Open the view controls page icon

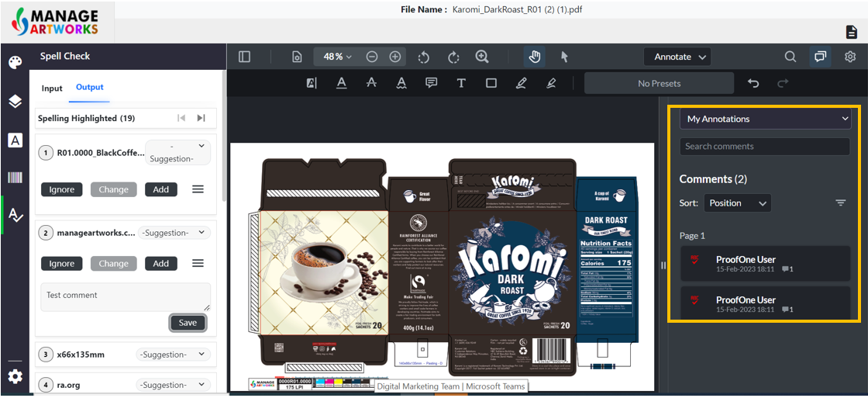tap(298, 57)
